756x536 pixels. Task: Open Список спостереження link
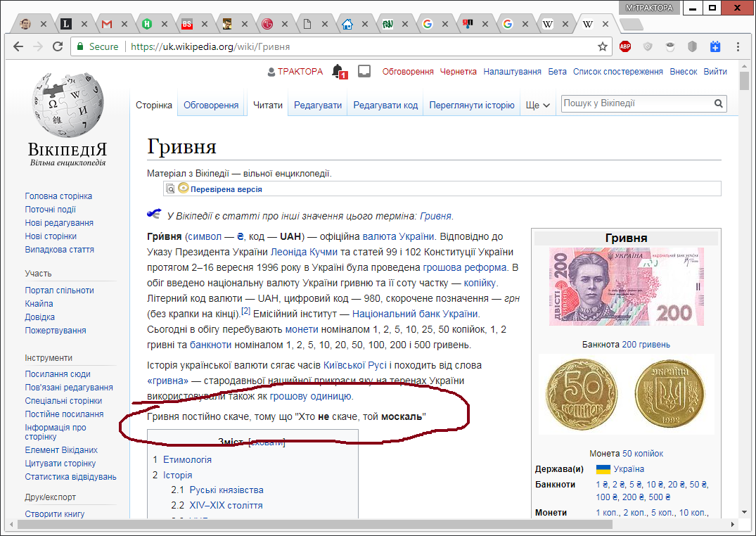pos(618,72)
